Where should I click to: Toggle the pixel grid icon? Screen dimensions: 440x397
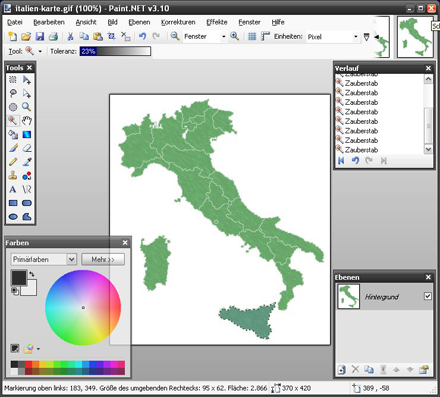252,36
